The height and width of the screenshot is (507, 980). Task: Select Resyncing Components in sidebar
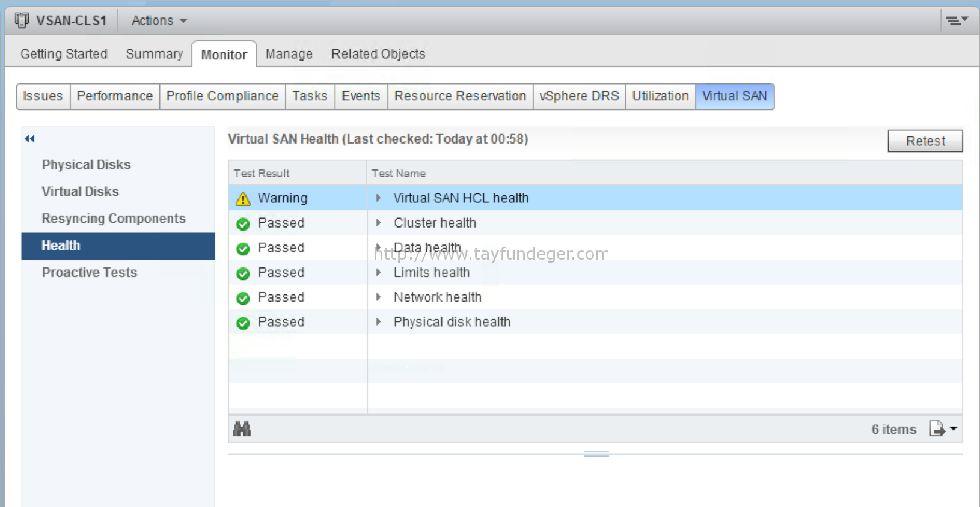pos(114,219)
